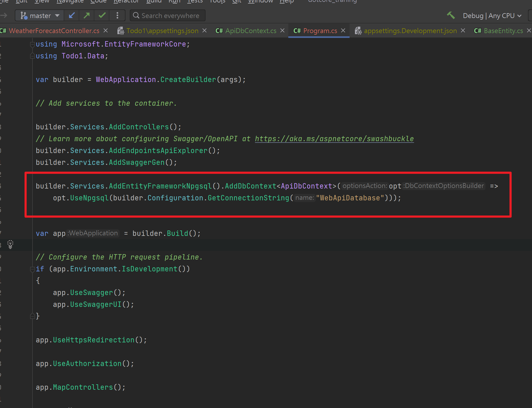Switch to appsettings.Development.json tab
This screenshot has height=408, width=532.
coord(410,31)
